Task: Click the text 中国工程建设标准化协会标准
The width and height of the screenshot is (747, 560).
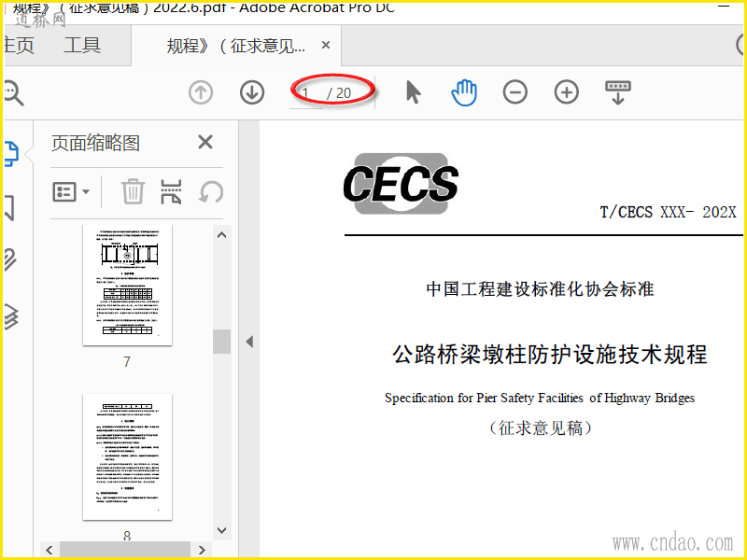Action: tap(541, 289)
